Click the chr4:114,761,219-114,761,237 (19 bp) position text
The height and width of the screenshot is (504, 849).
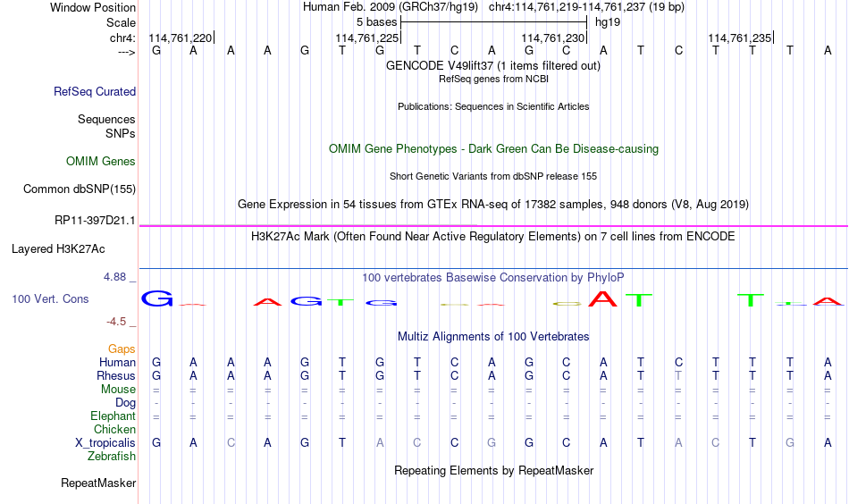coord(586,7)
